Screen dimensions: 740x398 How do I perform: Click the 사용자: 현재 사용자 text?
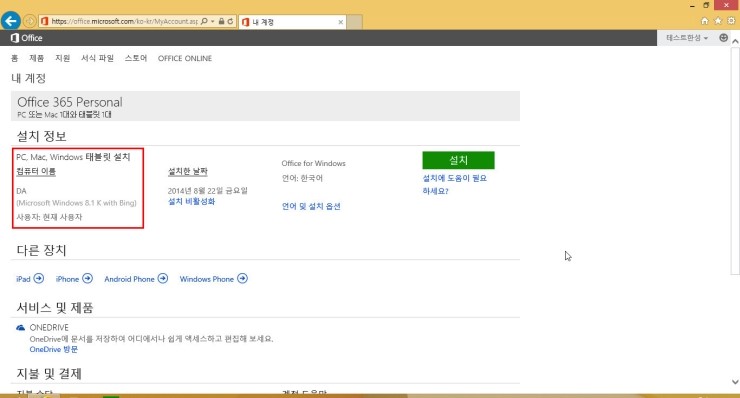pos(49,217)
